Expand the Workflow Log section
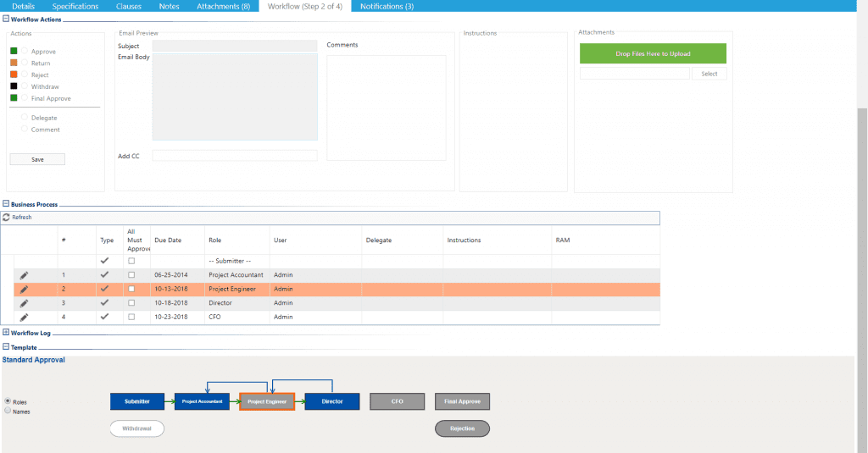Screen dimensions: 868x453 6,333
